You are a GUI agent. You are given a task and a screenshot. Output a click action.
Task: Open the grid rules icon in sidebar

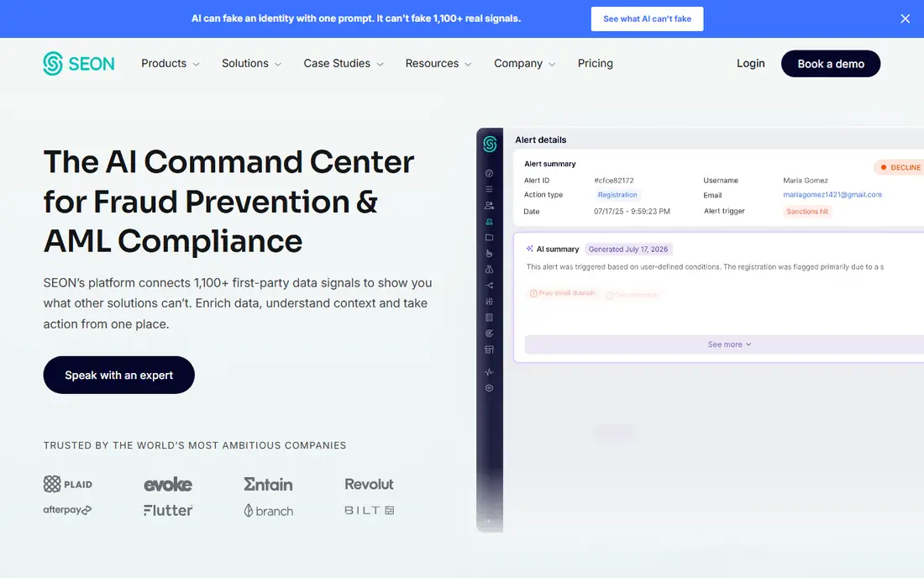(489, 302)
